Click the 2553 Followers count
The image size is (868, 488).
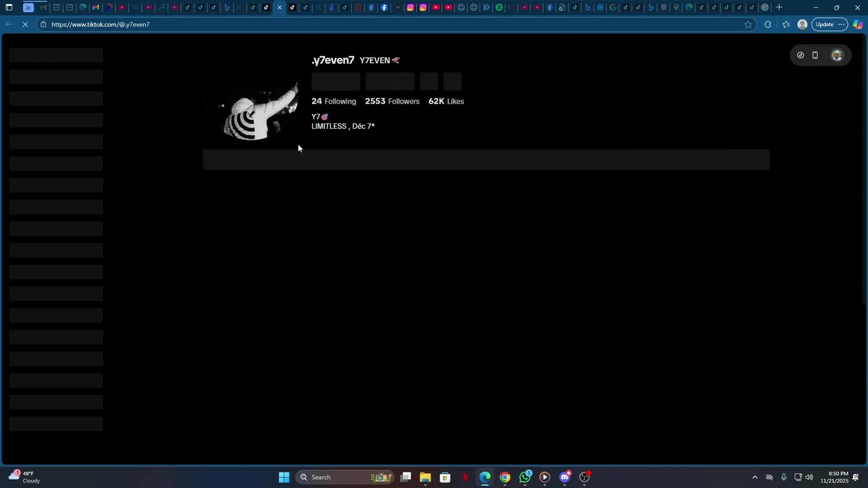click(x=392, y=101)
